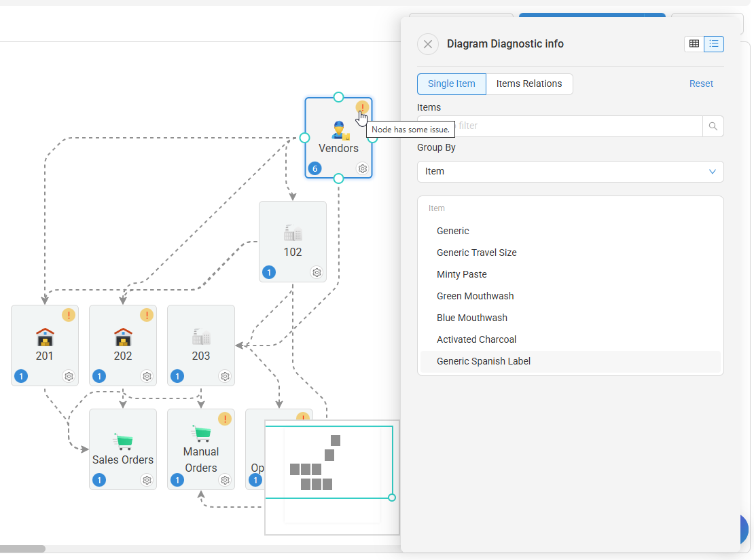Click the warning badge on node 202
Viewport: 754px width, 560px height.
coord(147,315)
